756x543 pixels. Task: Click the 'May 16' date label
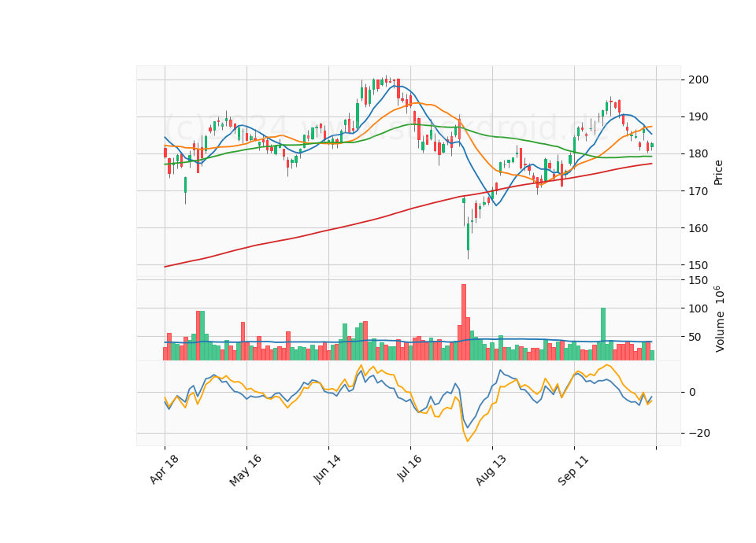[246, 471]
